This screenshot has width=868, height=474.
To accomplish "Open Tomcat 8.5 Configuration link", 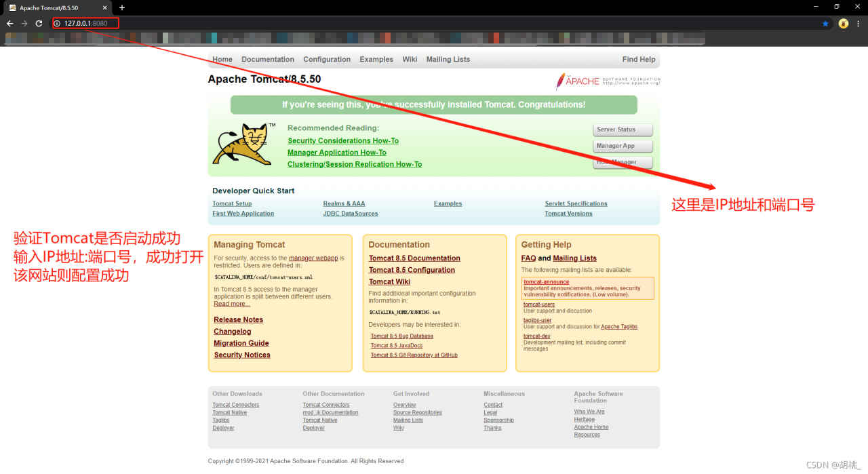I will (412, 270).
